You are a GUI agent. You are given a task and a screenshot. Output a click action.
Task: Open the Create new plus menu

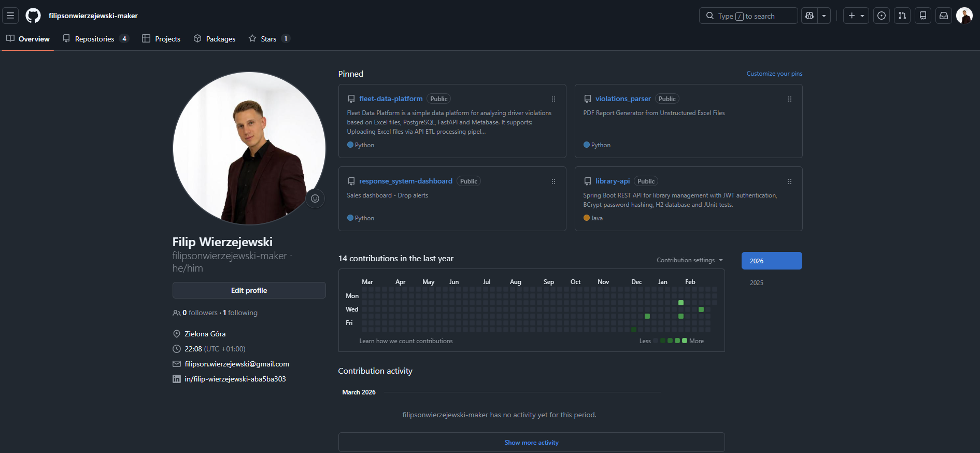tap(856, 16)
